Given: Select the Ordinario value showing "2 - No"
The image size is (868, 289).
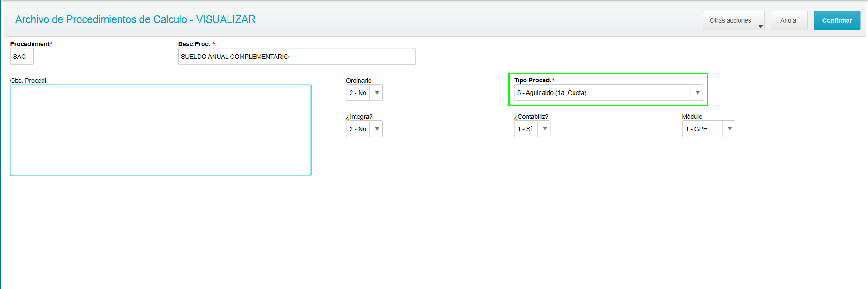Looking at the screenshot, I should coord(358,93).
